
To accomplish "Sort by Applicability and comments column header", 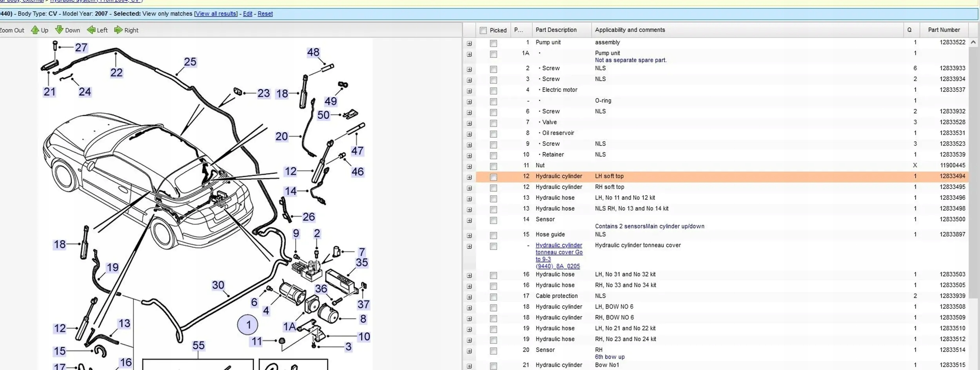I will tap(747, 30).
